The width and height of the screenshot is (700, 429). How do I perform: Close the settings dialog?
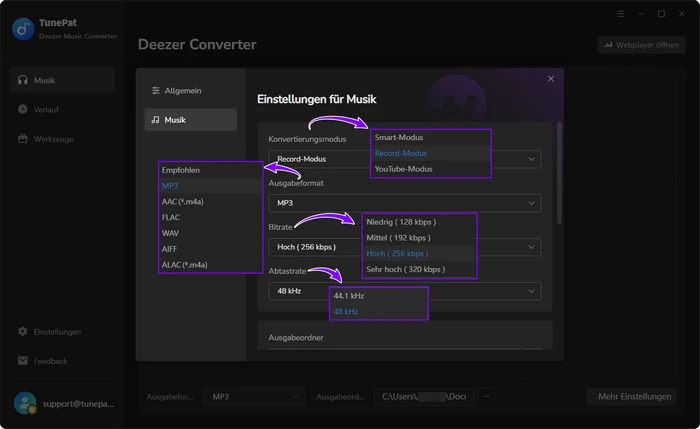click(550, 79)
